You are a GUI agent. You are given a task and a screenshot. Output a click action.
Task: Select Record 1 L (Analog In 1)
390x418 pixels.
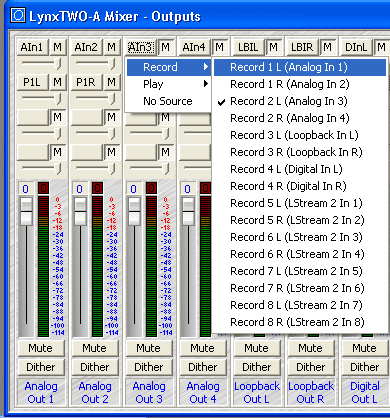[300, 67]
